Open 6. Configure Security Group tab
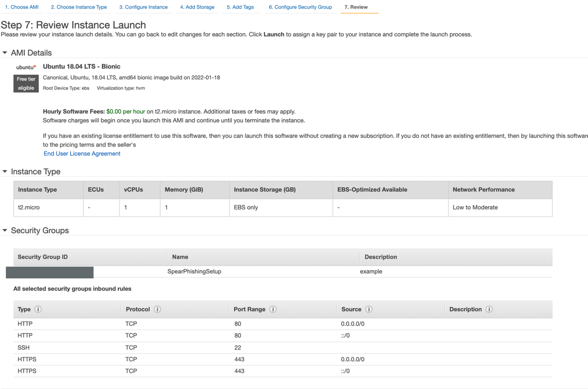The height and width of the screenshot is (389, 588). tap(300, 7)
